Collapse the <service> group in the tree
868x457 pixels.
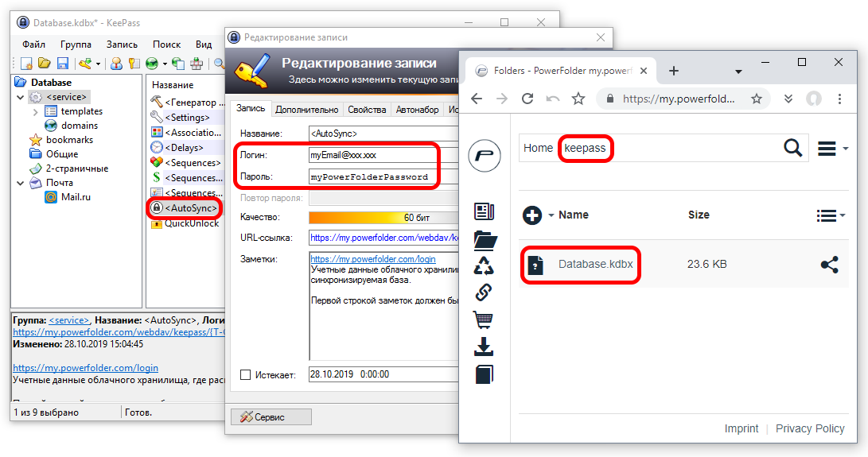(21, 98)
